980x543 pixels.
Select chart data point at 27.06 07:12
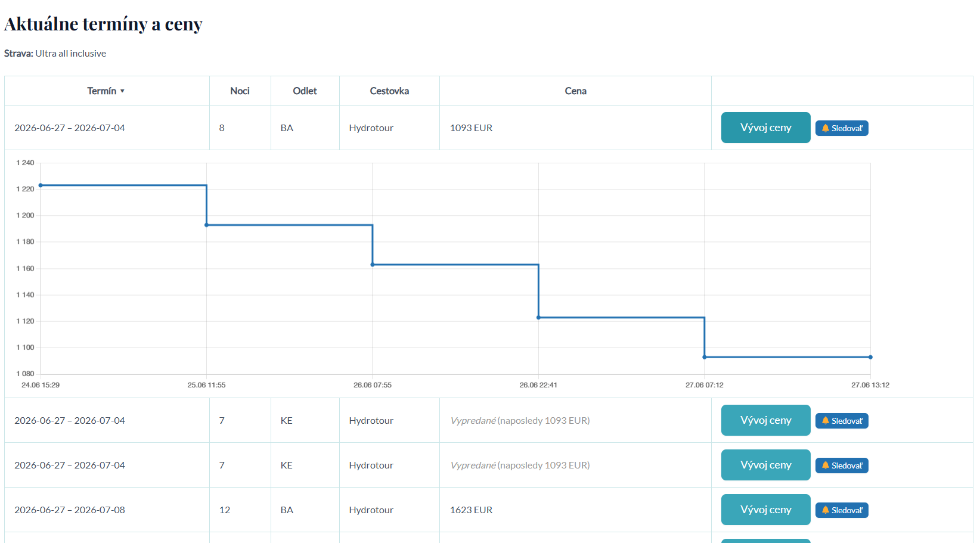705,357
